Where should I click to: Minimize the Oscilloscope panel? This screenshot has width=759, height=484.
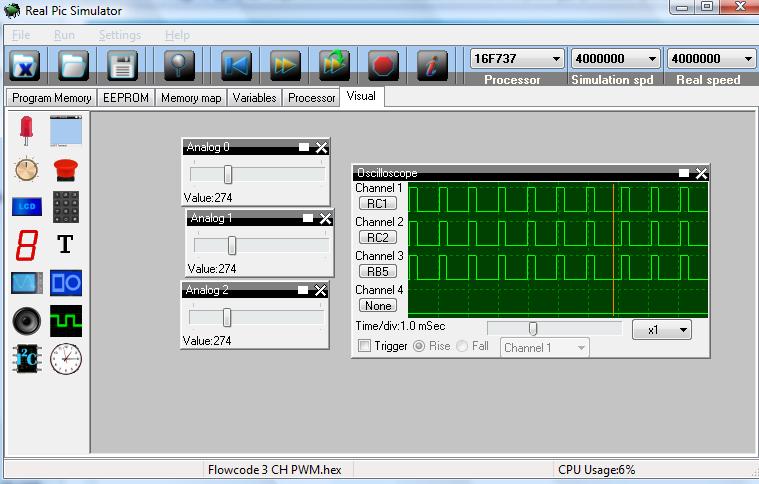(x=683, y=173)
